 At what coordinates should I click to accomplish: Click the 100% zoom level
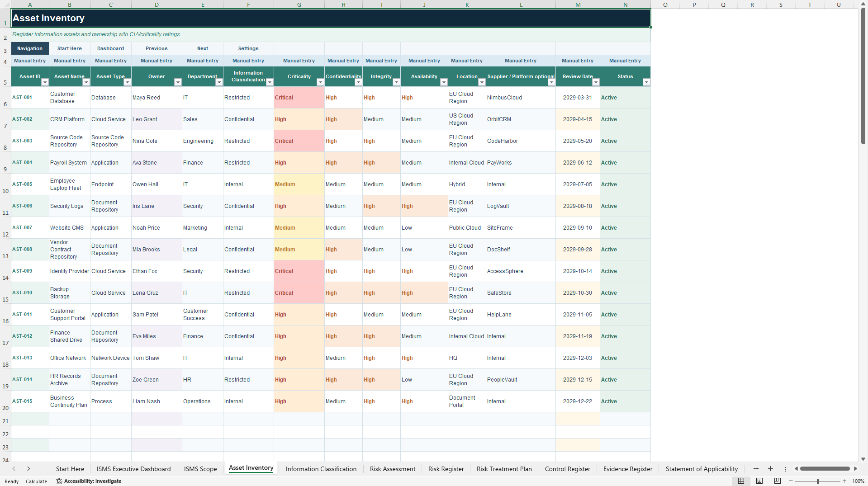858,481
